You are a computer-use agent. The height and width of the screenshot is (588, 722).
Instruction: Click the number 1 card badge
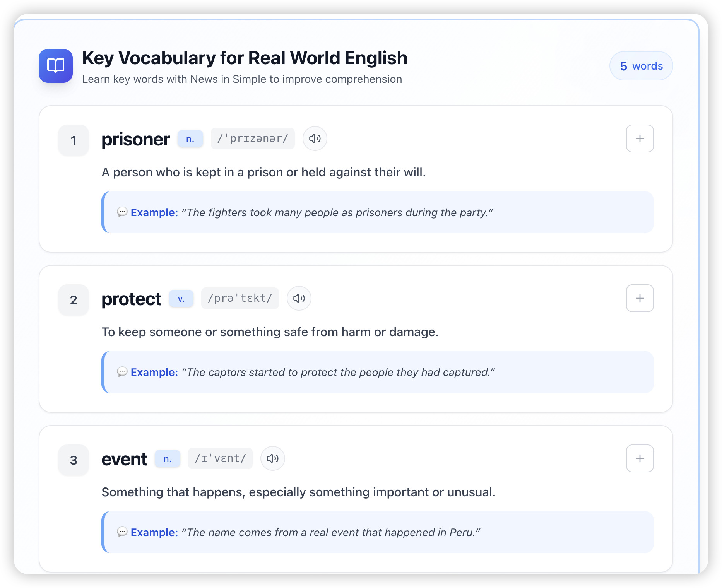coord(74,140)
